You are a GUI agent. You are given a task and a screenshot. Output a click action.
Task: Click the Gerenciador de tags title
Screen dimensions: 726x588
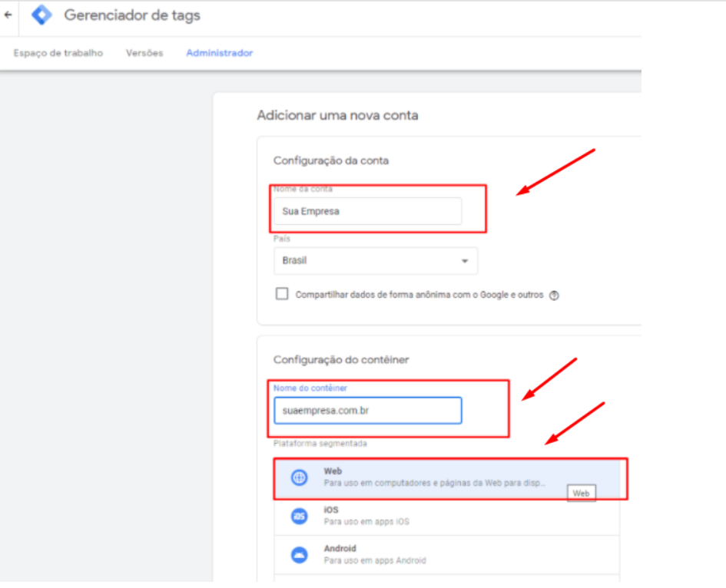131,15
